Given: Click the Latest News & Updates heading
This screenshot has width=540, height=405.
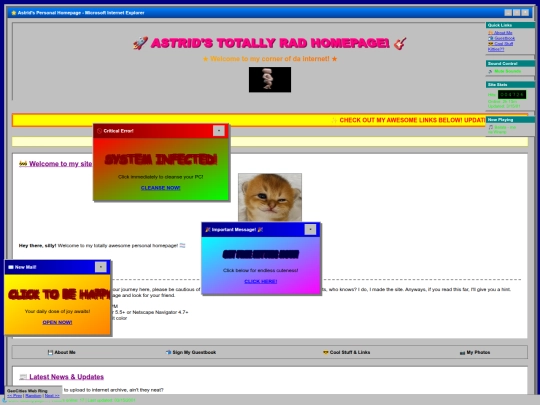Looking at the screenshot, I should 62,377.
